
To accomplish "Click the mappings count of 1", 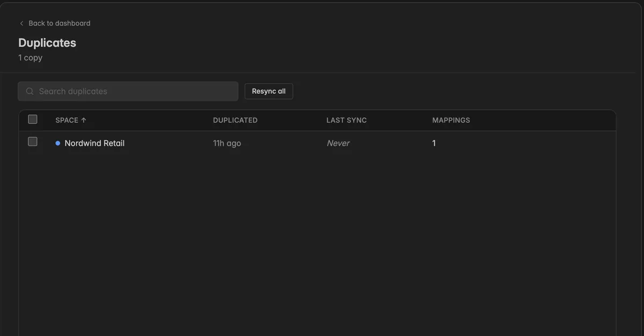I will coord(434,143).
